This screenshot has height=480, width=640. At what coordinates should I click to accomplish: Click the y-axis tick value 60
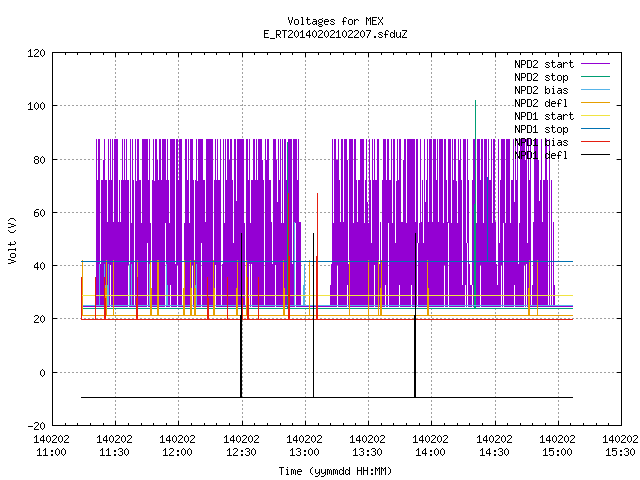[39, 213]
